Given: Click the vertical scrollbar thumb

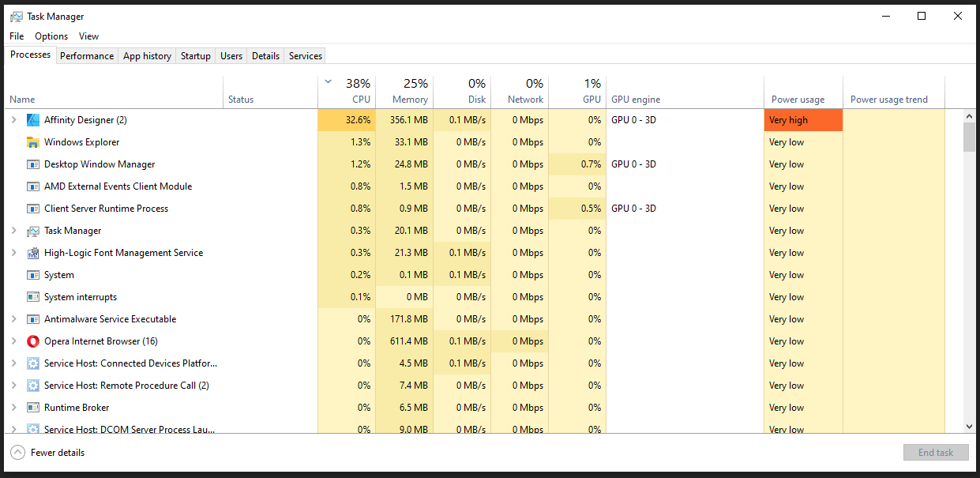Looking at the screenshot, I should pos(970,137).
